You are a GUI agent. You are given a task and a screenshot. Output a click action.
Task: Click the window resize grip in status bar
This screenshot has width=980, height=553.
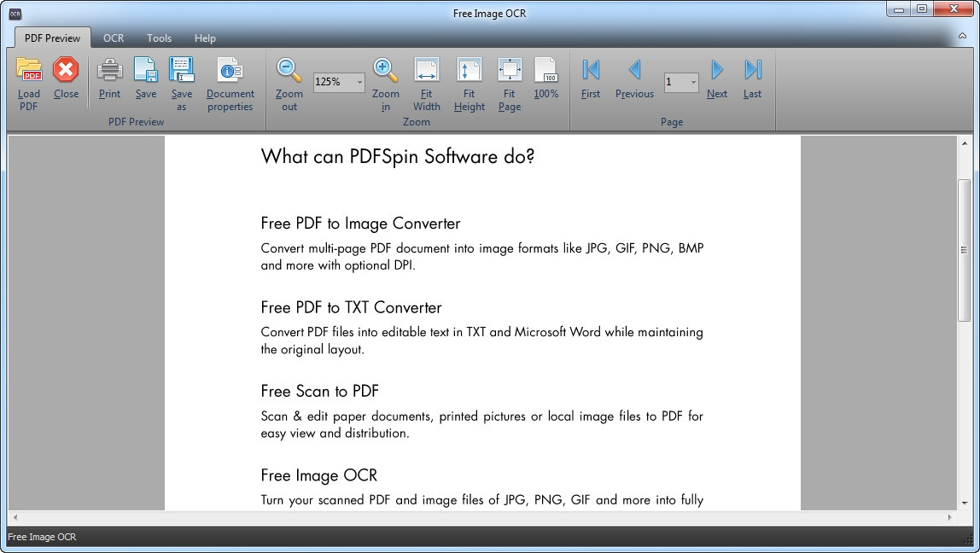pyautogui.click(x=970, y=539)
